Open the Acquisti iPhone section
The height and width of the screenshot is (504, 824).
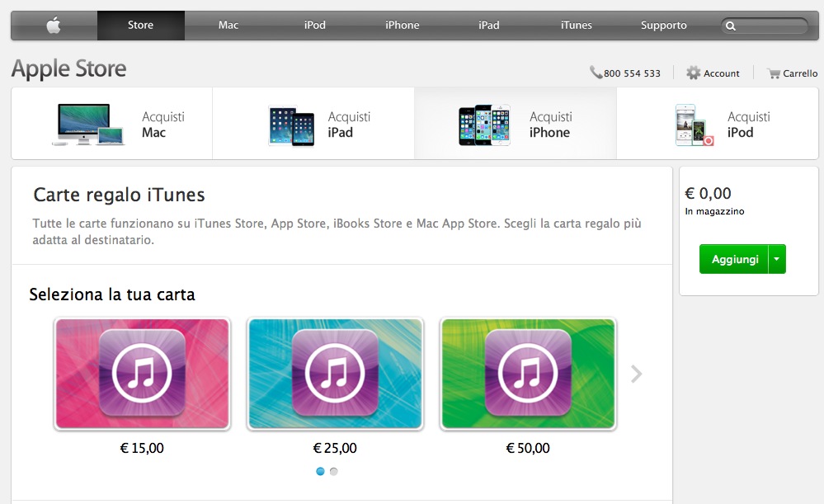coord(515,124)
